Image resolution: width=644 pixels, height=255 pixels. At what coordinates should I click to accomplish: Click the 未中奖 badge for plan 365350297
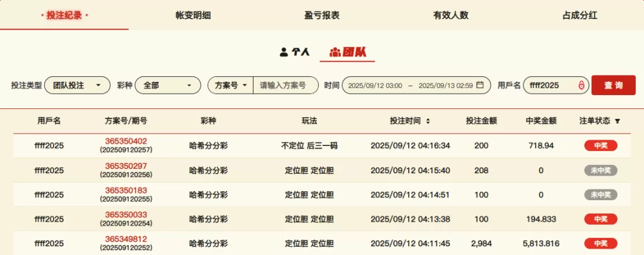click(601, 170)
